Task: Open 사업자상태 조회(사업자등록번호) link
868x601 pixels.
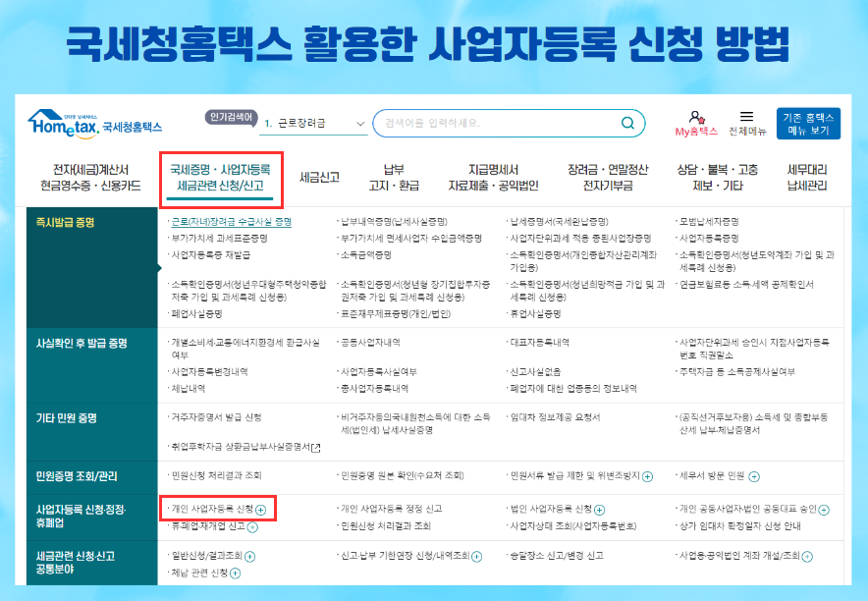Action: click(573, 525)
